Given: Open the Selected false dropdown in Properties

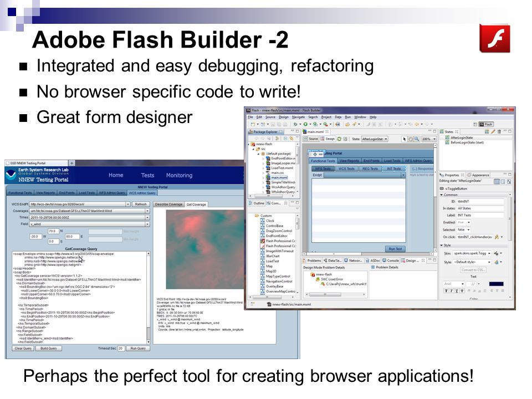Looking at the screenshot, I should click(463, 229).
